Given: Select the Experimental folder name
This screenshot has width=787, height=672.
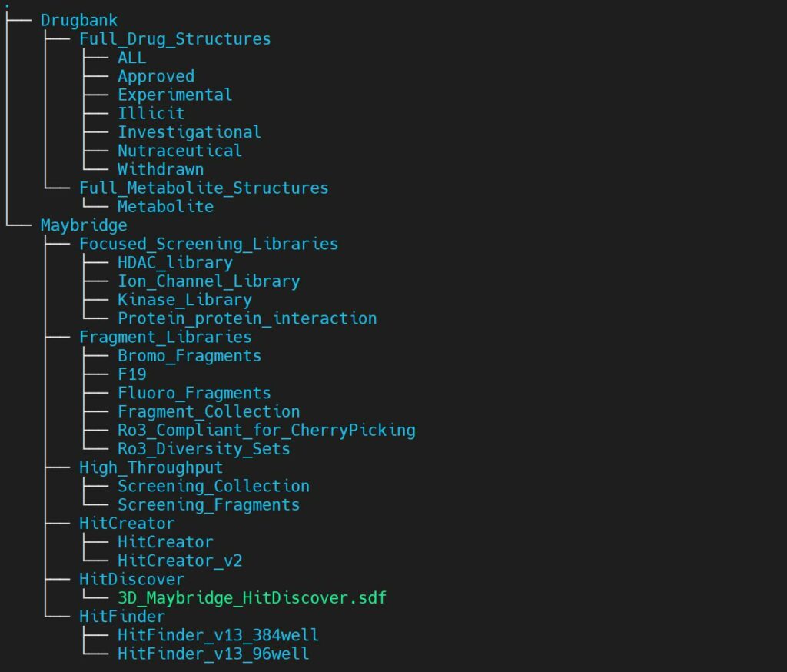Looking at the screenshot, I should 174,95.
